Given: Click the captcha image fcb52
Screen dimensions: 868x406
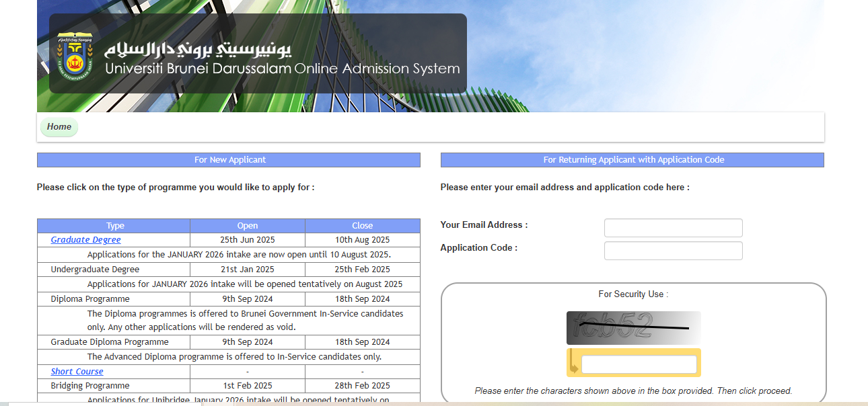Looking at the screenshot, I should click(x=633, y=328).
